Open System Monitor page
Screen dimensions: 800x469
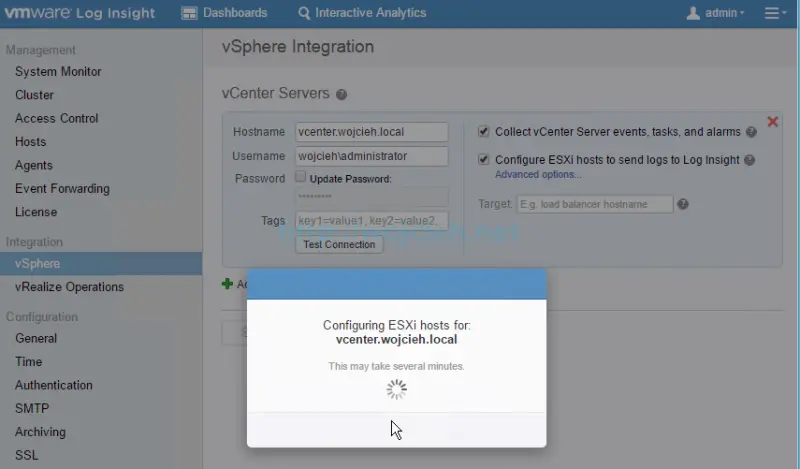pos(58,71)
